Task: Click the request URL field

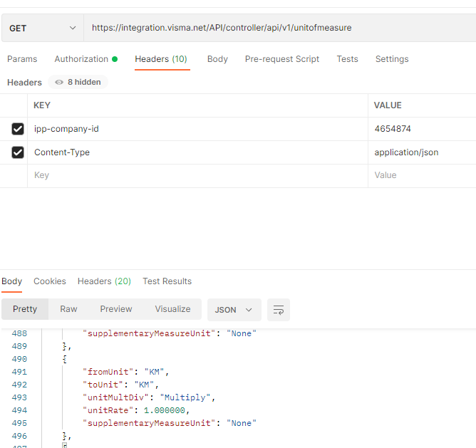Action: (279, 28)
